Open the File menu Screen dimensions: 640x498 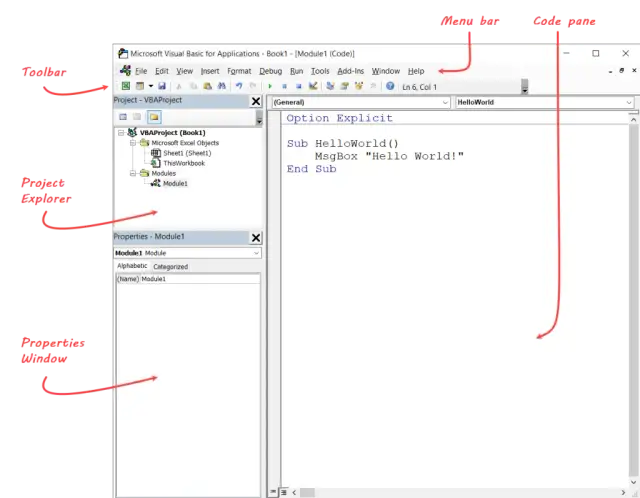click(x=141, y=71)
